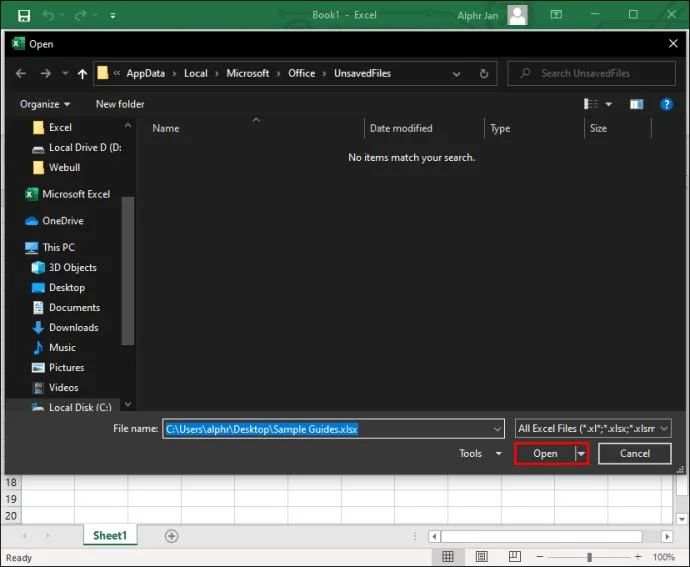Go forward using the dialog Forward arrow
This screenshot has width=690, height=567.
pyautogui.click(x=45, y=74)
